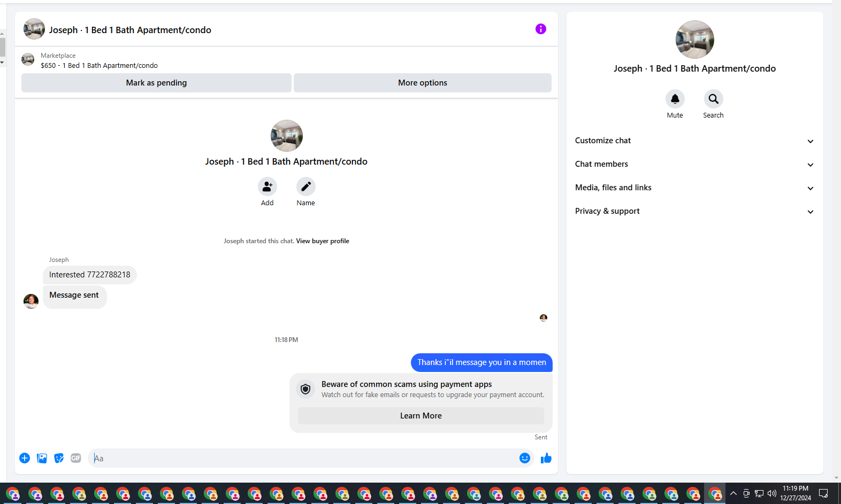Open the emoji picker in the message box
Screen dimensions: 841x504
525,458
